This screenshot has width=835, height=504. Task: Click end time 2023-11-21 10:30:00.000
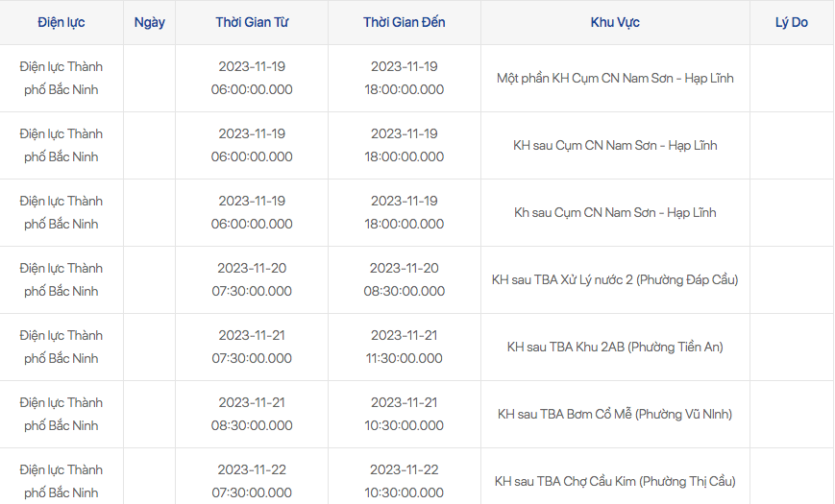click(x=404, y=414)
